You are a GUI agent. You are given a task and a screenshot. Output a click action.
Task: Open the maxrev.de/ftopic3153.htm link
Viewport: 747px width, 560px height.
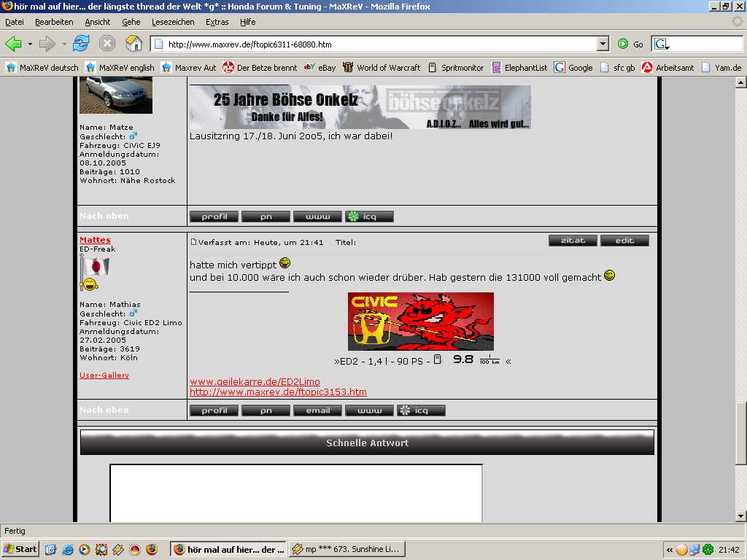pos(278,392)
